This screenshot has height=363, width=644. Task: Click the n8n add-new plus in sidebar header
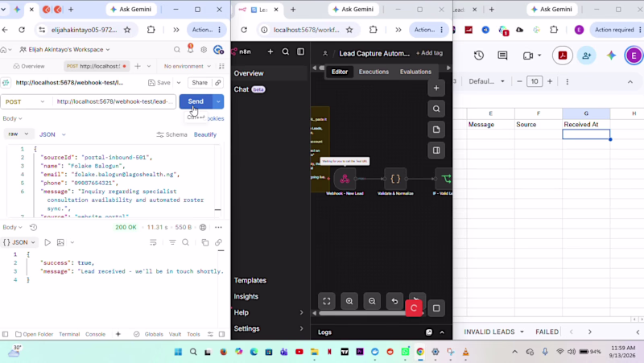pyautogui.click(x=270, y=52)
